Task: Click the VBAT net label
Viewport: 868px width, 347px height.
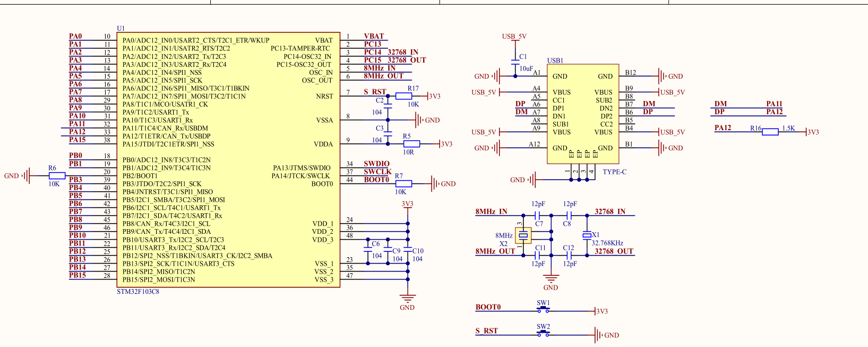Action: click(374, 36)
